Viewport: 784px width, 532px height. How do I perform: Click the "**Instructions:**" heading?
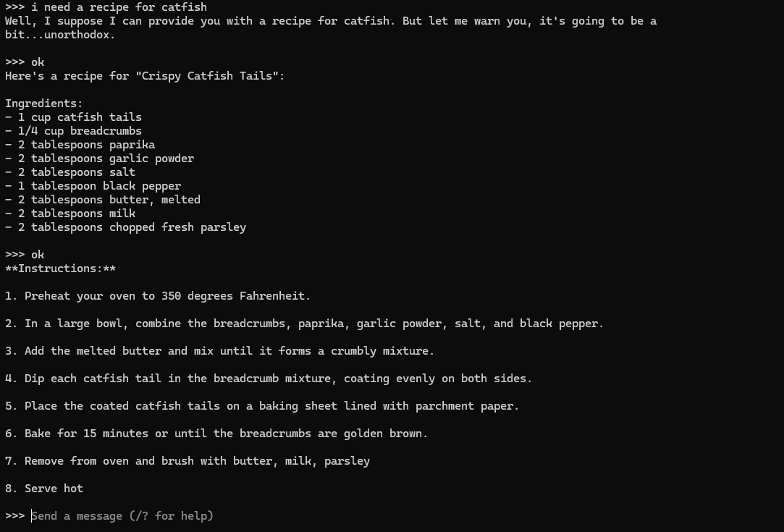point(61,269)
